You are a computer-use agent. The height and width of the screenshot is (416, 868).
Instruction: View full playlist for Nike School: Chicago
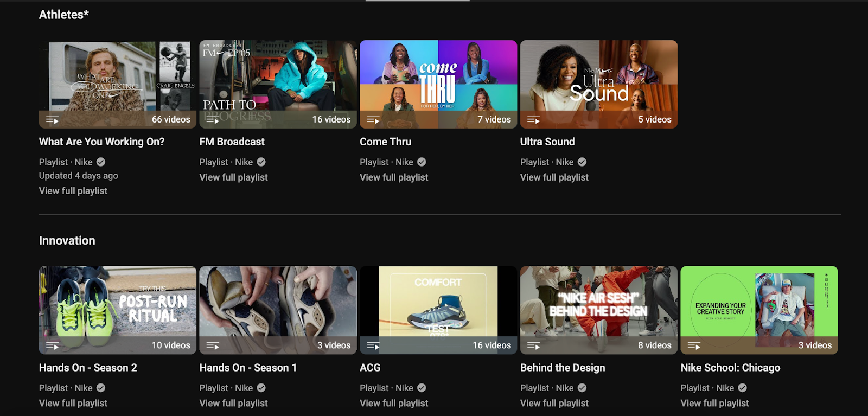tap(715, 403)
